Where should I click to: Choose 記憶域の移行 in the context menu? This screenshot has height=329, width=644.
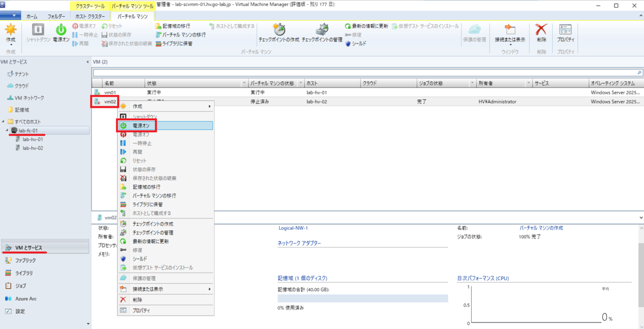166,187
